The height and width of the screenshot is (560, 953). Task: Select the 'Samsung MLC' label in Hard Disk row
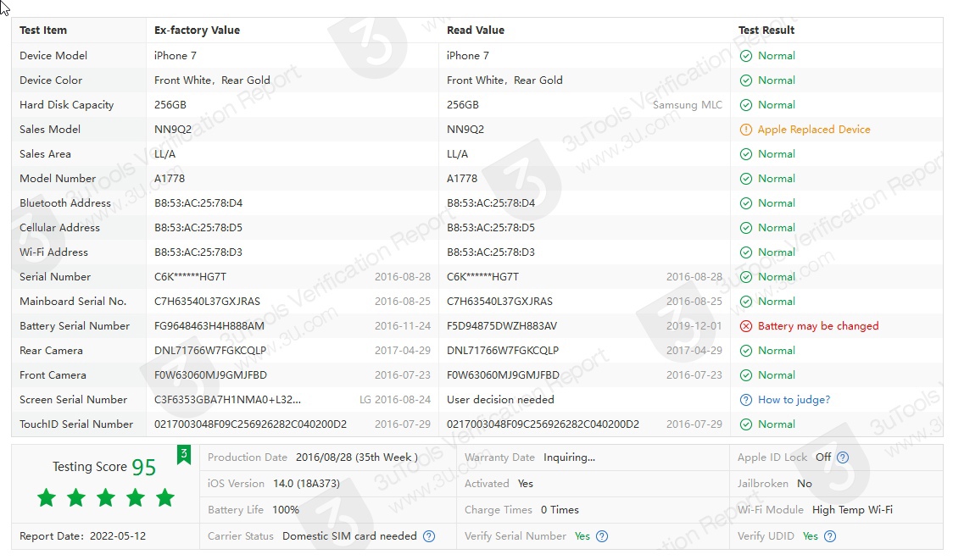coord(688,105)
